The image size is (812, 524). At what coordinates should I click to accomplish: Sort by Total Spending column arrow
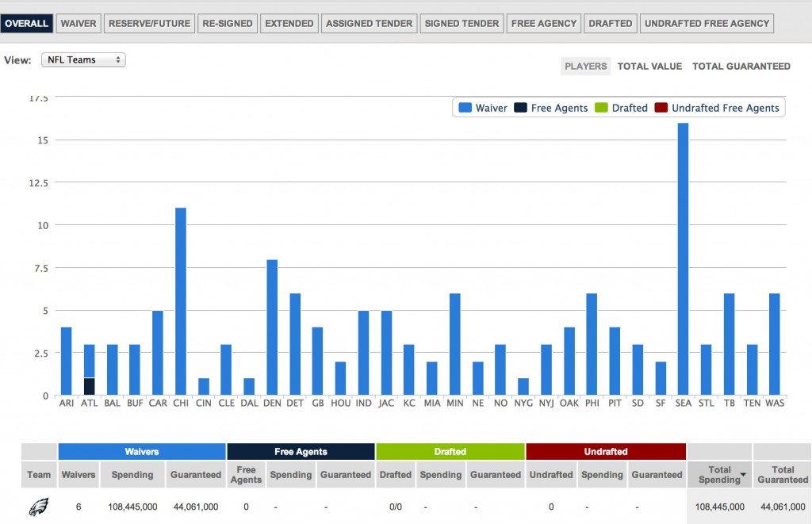point(744,475)
